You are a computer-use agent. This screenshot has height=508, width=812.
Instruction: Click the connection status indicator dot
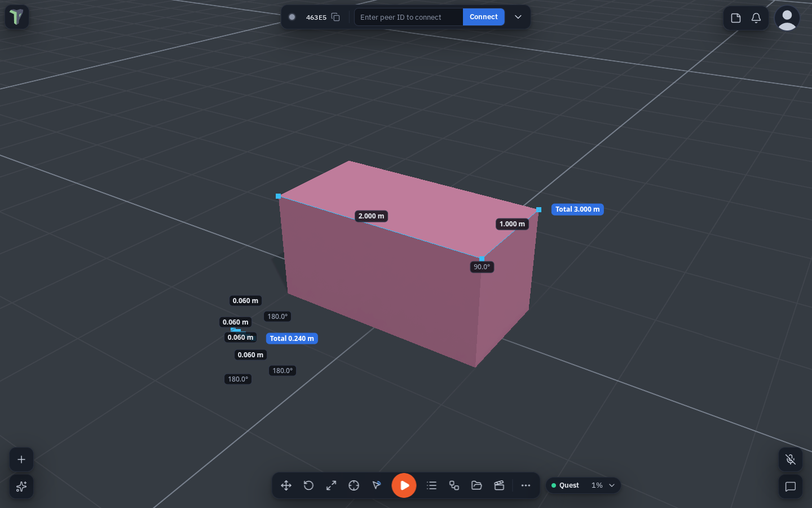coord(292,17)
